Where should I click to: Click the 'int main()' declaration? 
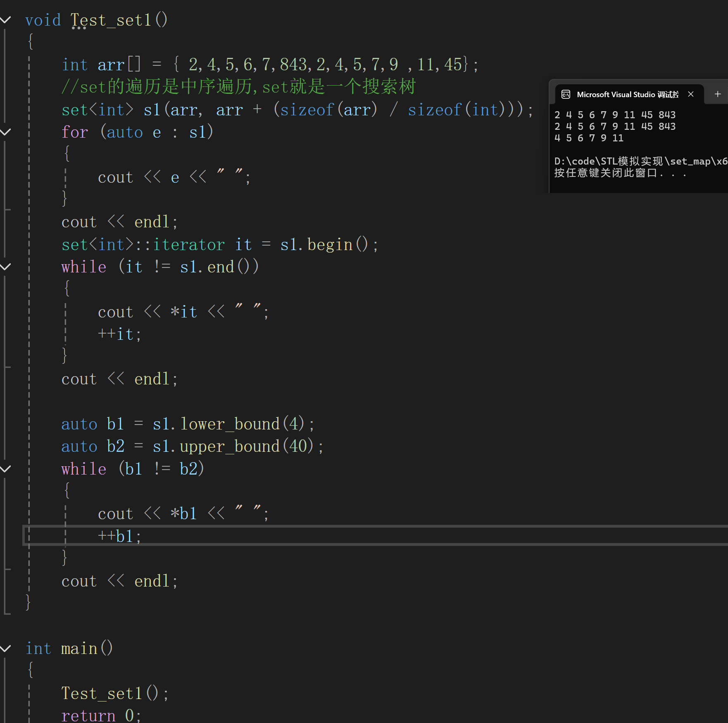69,648
